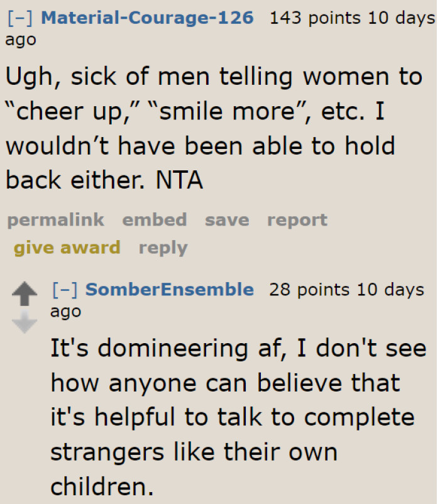
Task: Collapse SomberEnsemble's reply with the minus control
Action: point(66,290)
